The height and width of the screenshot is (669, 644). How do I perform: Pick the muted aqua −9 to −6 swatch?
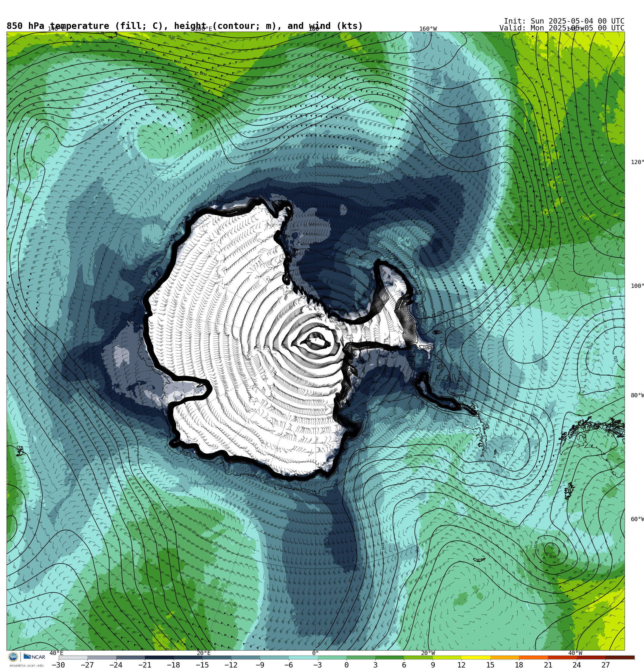[274, 657]
